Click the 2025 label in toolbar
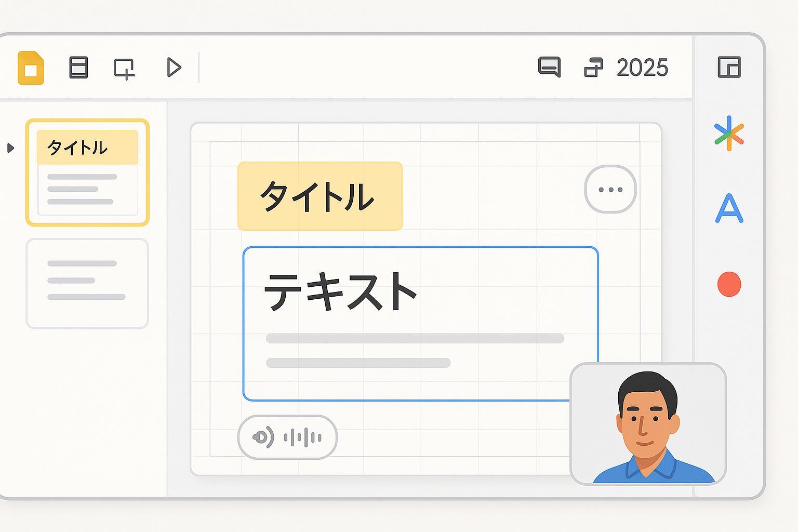Image resolution: width=798 pixels, height=532 pixels. (642, 68)
